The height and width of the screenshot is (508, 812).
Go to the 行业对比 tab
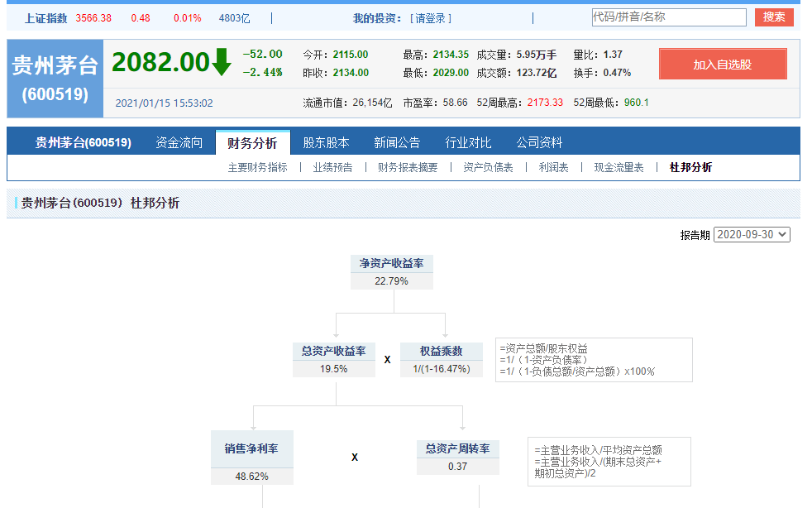468,142
